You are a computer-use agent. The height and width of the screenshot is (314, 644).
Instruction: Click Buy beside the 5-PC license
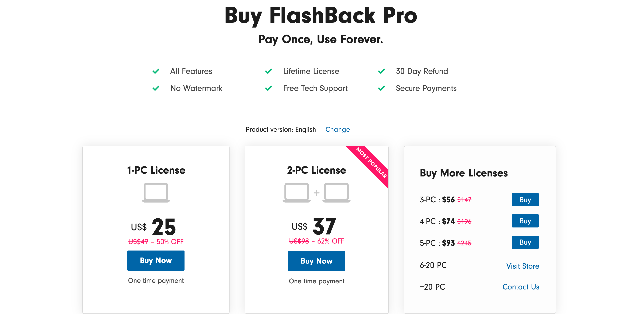(x=525, y=242)
